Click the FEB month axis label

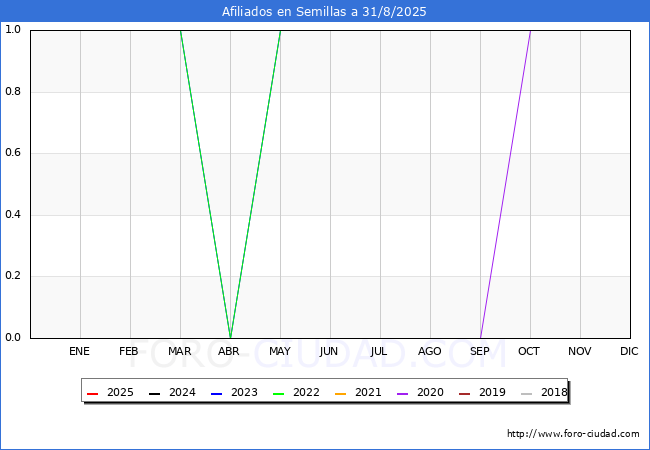tap(129, 351)
